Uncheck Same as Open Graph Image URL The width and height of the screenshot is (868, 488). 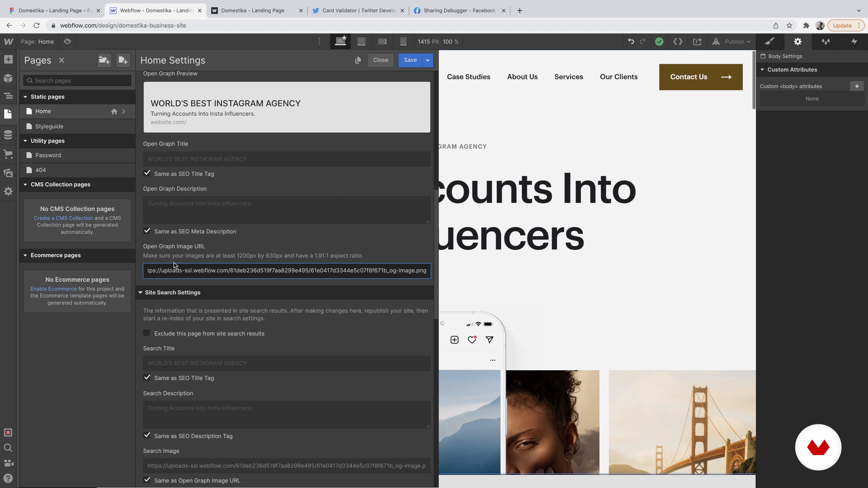pos(147,480)
